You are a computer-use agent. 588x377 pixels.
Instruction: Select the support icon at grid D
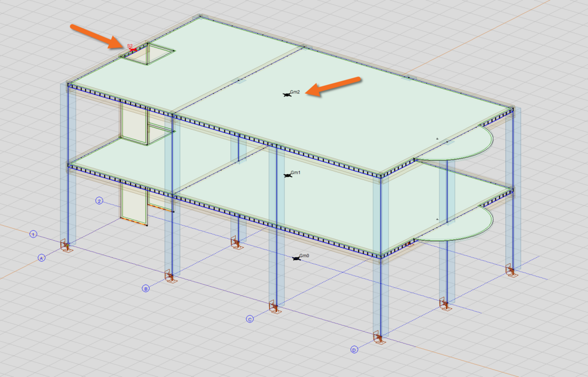point(378,339)
